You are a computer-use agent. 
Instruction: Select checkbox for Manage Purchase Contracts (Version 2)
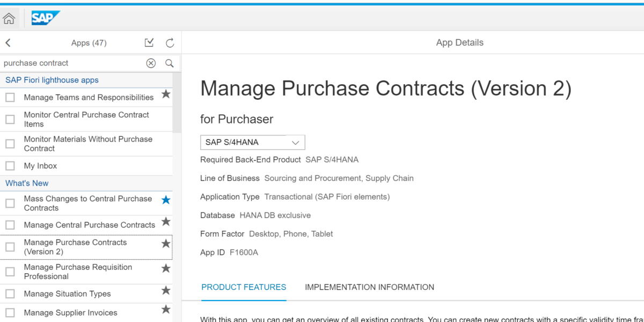pyautogui.click(x=10, y=247)
